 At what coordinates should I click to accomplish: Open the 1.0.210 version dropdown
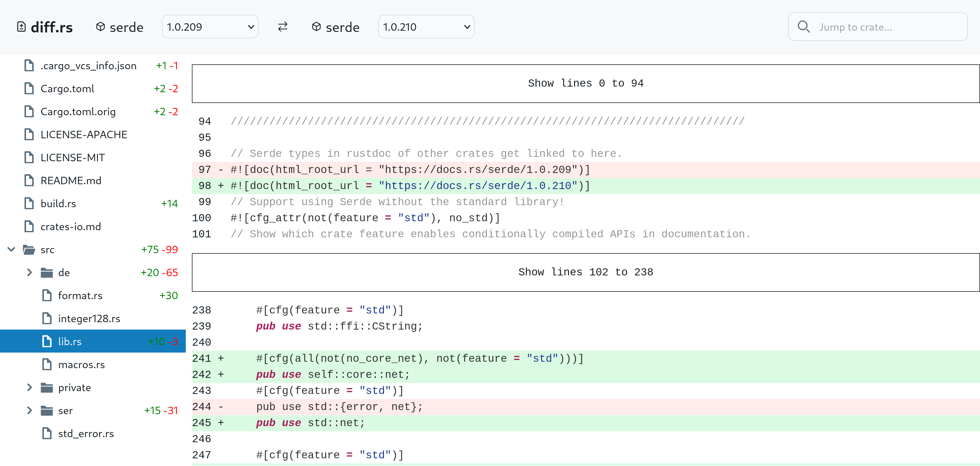[426, 27]
